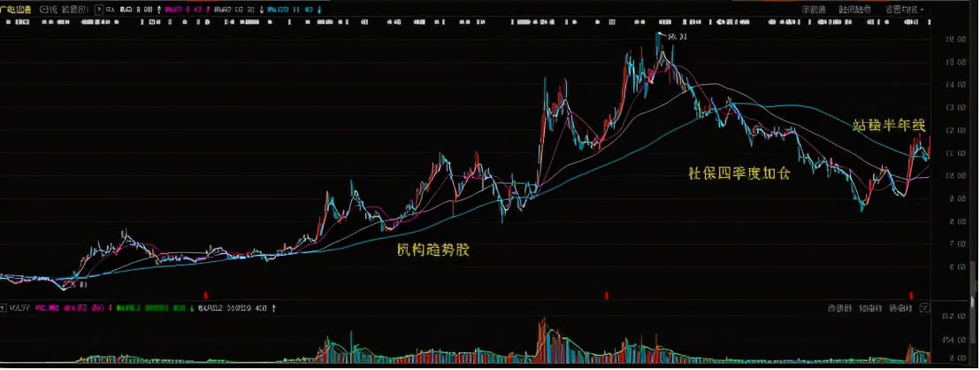The image size is (980, 370).
Task: Toggle the cyan MA60 line legend
Action: [276, 9]
